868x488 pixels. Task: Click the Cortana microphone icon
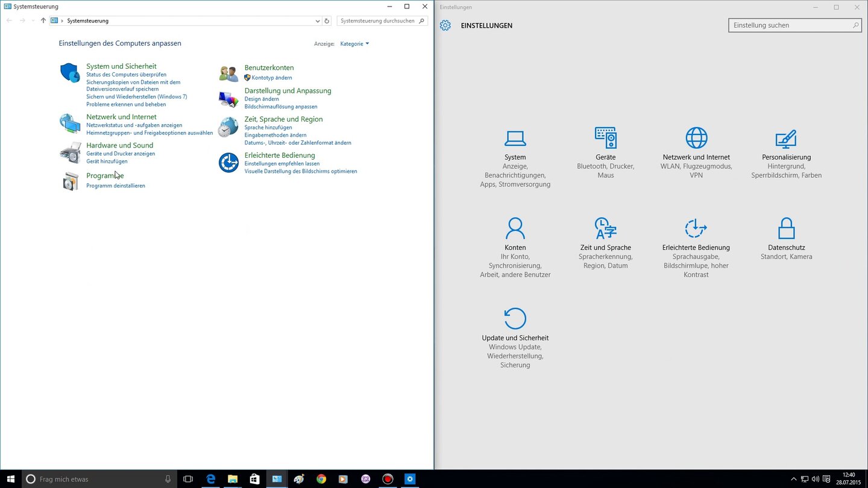point(168,479)
